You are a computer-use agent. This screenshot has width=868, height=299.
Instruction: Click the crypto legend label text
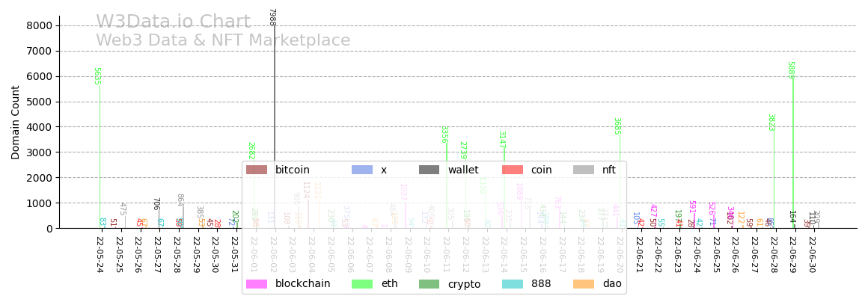464,284
